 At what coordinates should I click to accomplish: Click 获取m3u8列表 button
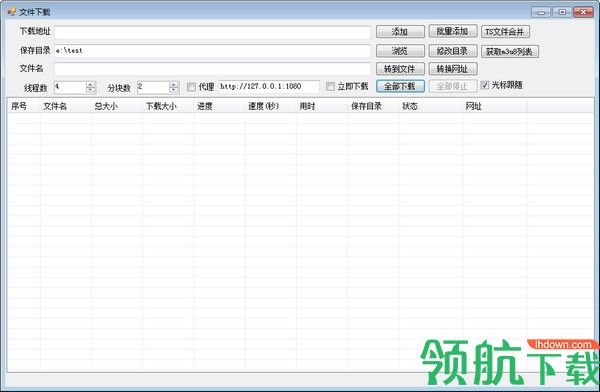point(510,51)
